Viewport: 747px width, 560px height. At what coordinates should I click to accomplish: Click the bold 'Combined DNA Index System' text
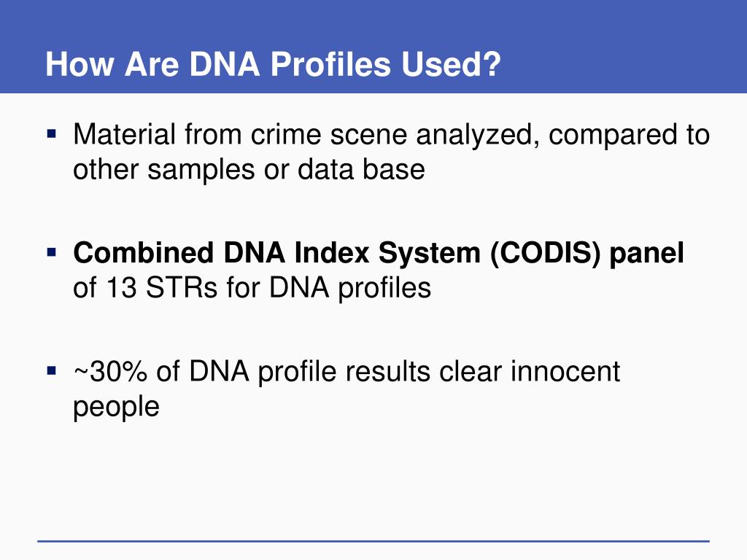(x=276, y=253)
